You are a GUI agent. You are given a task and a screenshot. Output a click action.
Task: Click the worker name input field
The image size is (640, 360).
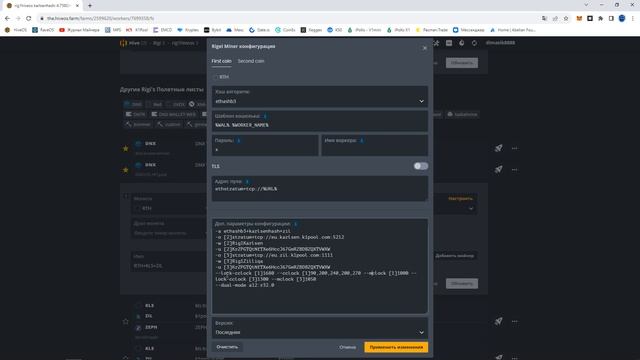point(374,145)
